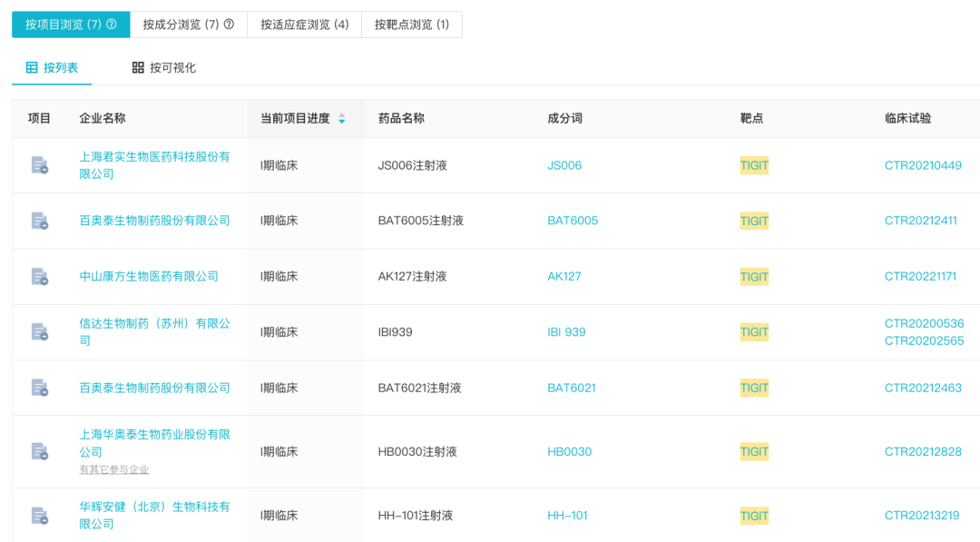Viewport: 980px width, 542px height.
Task: Click the 药品名称 column header
Action: pos(401,118)
